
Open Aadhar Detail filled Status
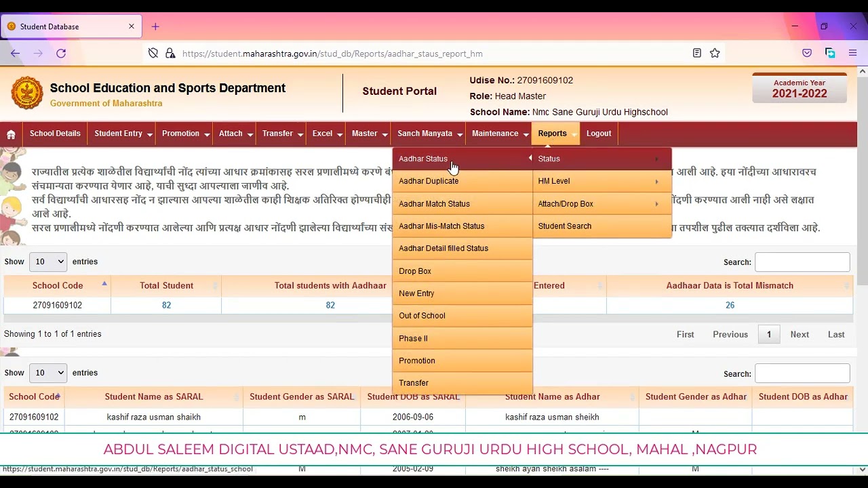pos(462,248)
